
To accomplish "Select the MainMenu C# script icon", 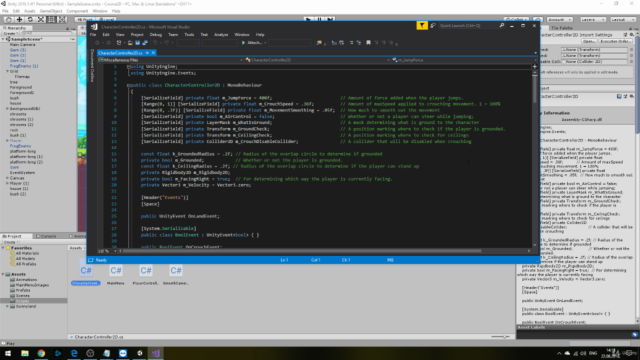I will (116, 271).
